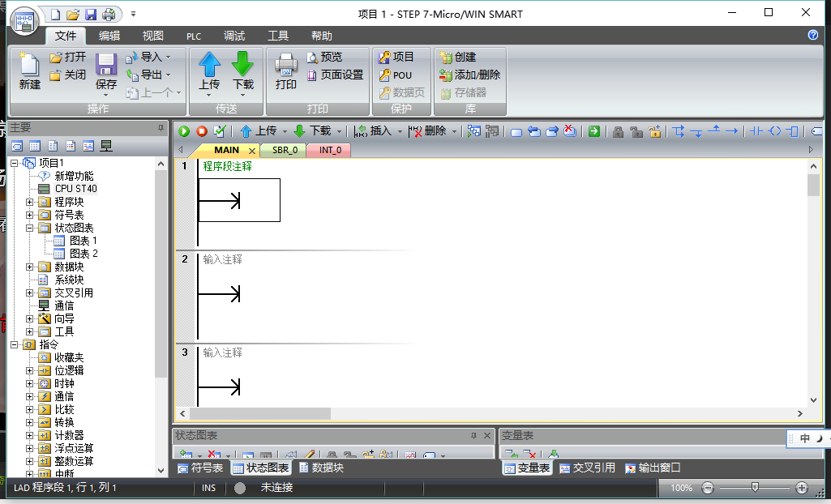Image resolution: width=831 pixels, height=504 pixels.
Task: Zoom in with the plus button
Action: 802,488
